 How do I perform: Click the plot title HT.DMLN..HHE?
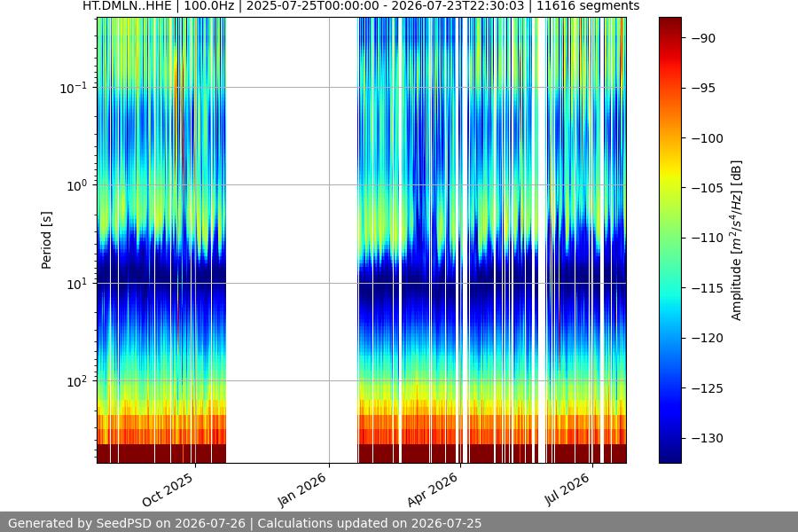127,6
